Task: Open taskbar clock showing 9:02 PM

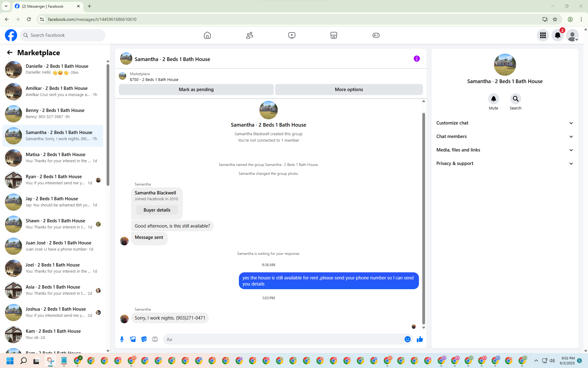Action: click(x=567, y=361)
